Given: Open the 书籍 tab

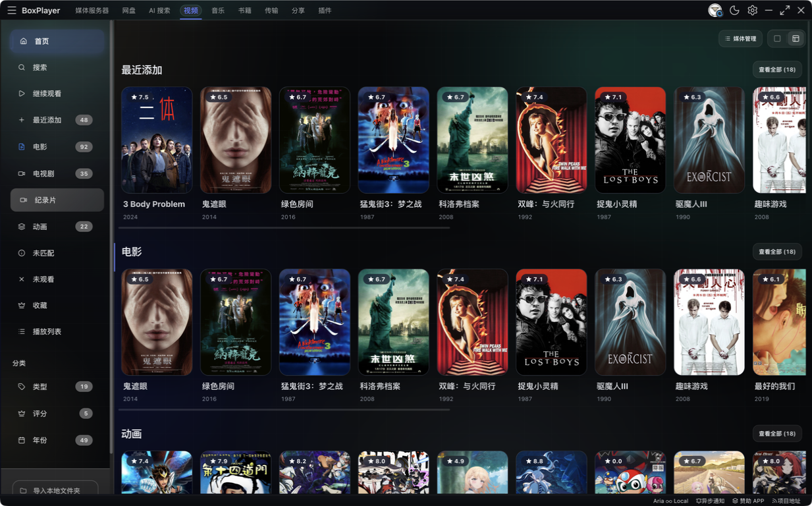Looking at the screenshot, I should 244,11.
